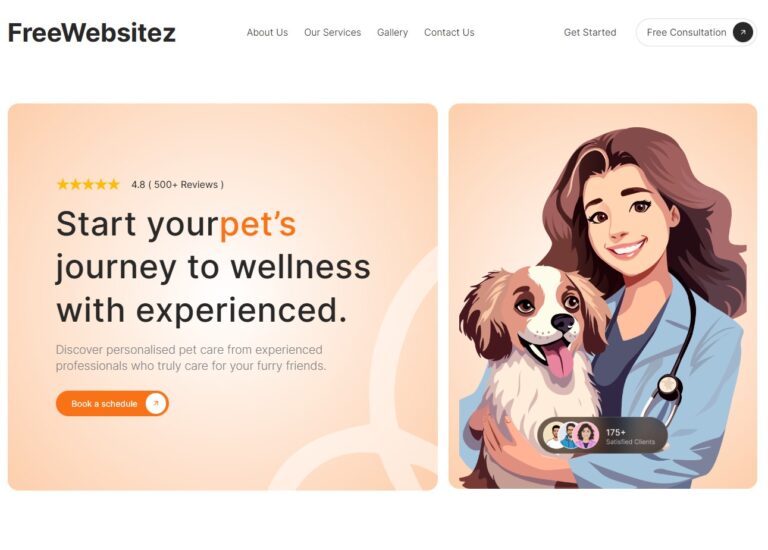This screenshot has width=768, height=550.
Task: Open the Contact Us link
Action: coord(449,32)
